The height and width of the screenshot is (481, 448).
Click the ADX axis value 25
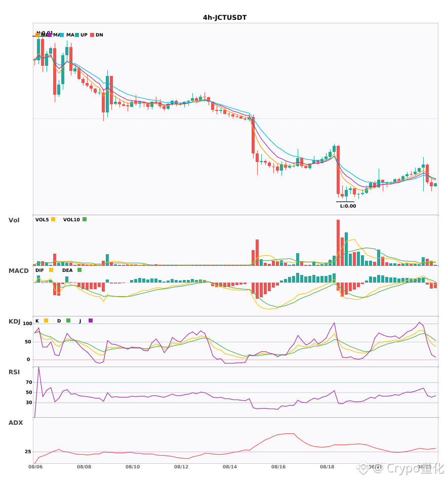(x=28, y=452)
